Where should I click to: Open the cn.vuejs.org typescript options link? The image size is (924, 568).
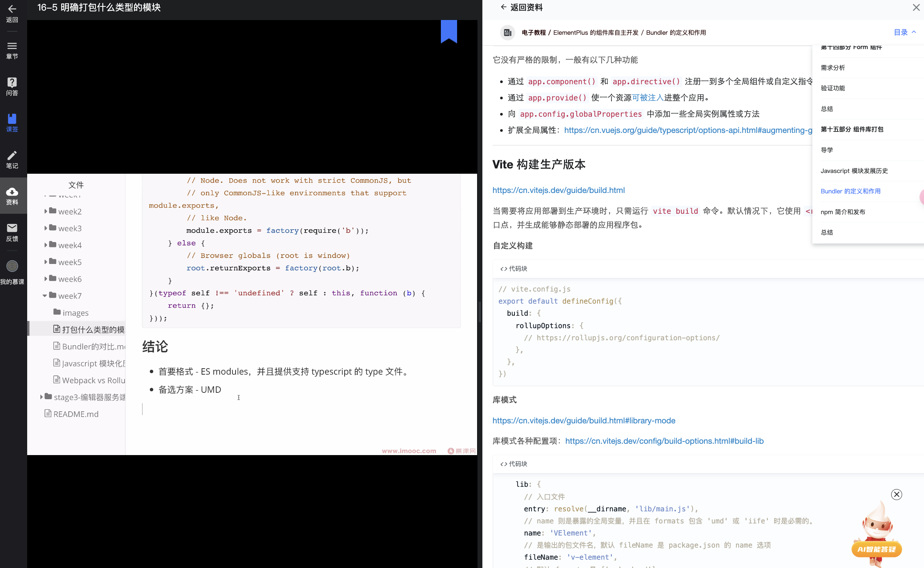pos(688,130)
